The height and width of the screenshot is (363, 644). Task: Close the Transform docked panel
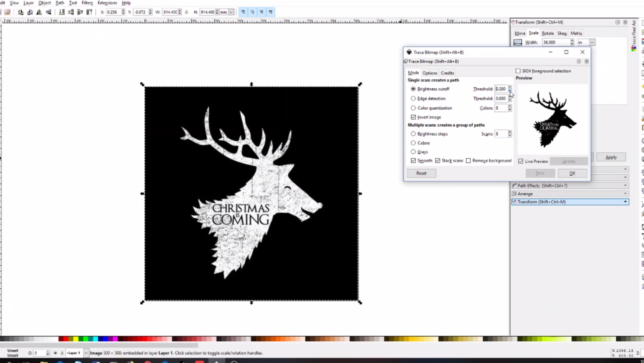(625, 22)
